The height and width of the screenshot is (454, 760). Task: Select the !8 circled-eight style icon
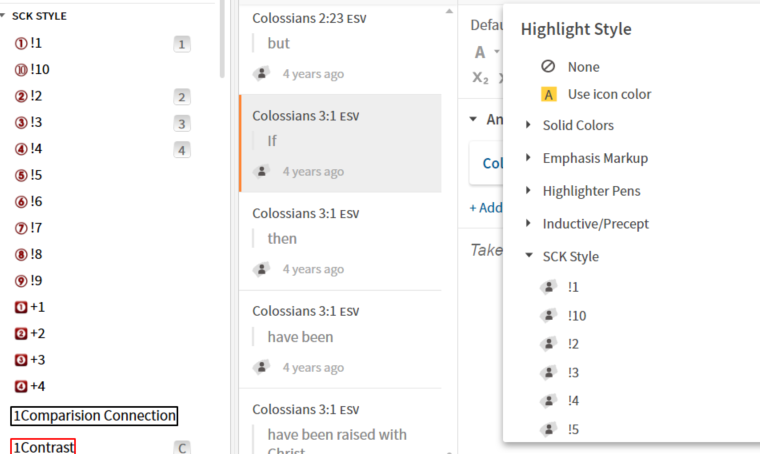click(x=21, y=254)
